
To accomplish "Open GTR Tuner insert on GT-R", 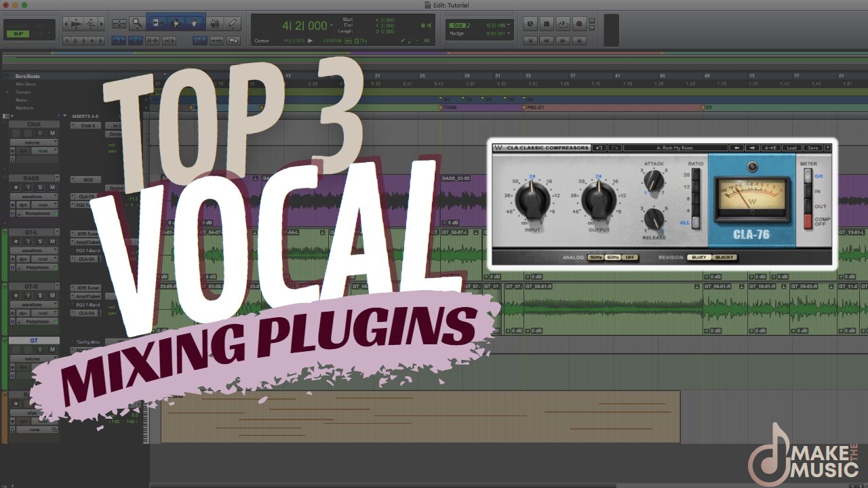I will (88, 287).
